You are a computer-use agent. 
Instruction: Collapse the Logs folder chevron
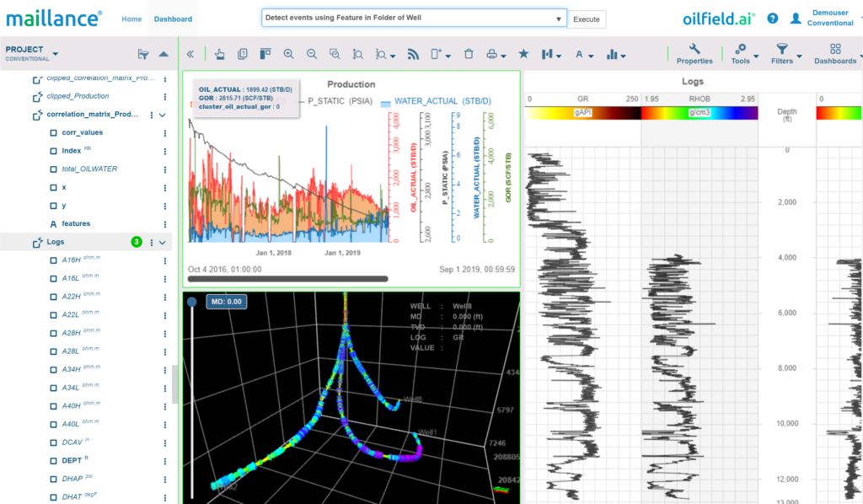click(163, 242)
